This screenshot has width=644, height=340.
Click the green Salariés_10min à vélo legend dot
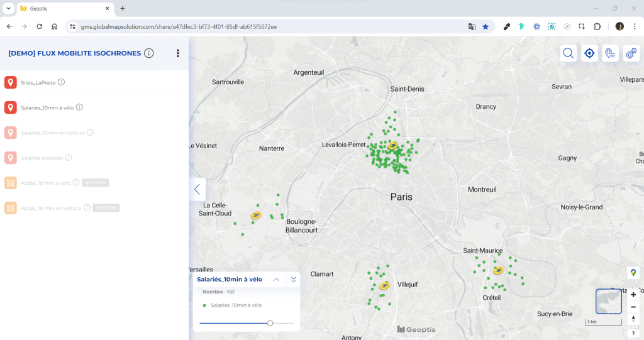[204, 305]
